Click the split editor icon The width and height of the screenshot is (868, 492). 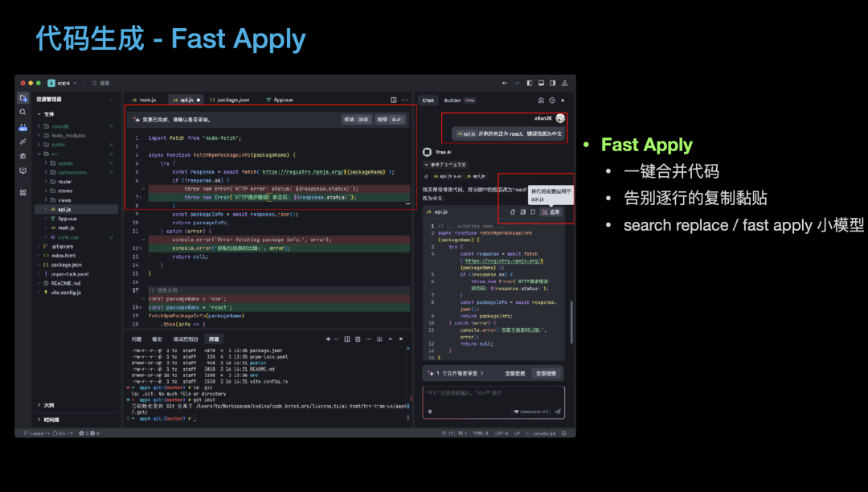tap(394, 100)
